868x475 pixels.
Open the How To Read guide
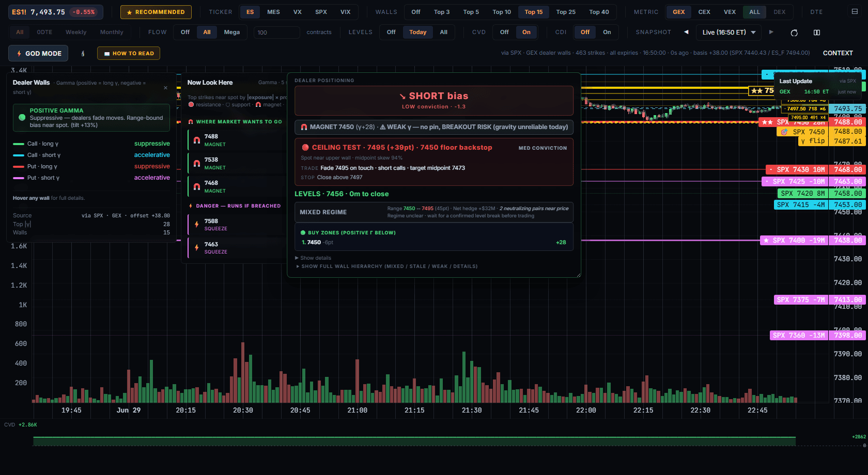[129, 53]
